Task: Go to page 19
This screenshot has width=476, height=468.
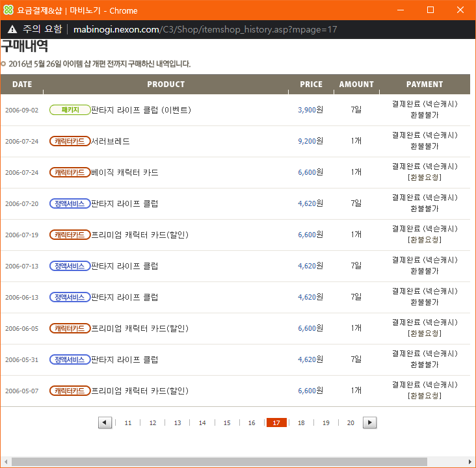Action: coord(326,422)
